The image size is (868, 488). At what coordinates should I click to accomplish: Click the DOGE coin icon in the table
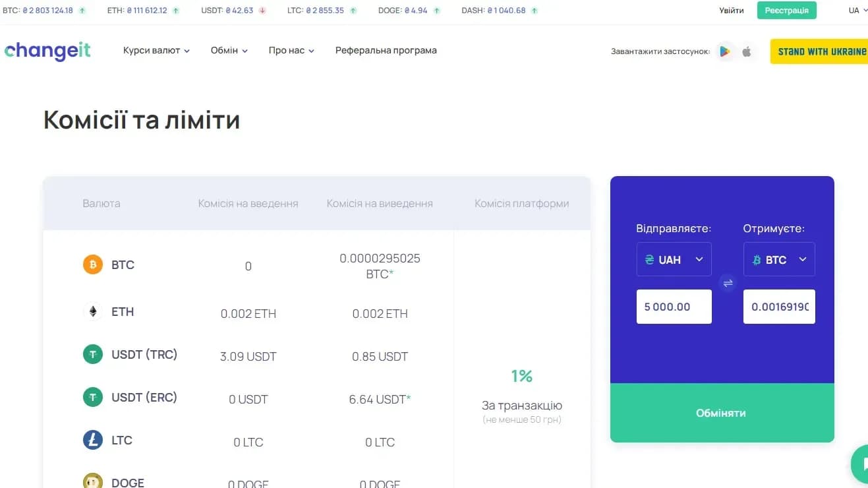(93, 481)
